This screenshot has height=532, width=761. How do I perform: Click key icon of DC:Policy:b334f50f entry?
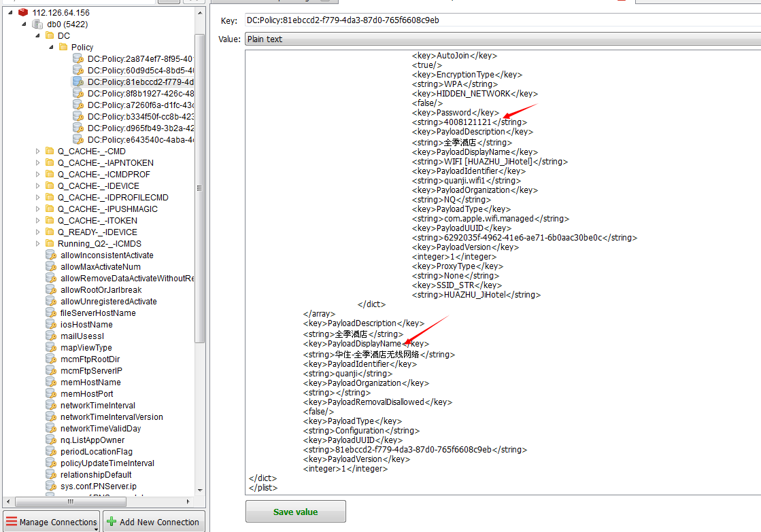78,116
